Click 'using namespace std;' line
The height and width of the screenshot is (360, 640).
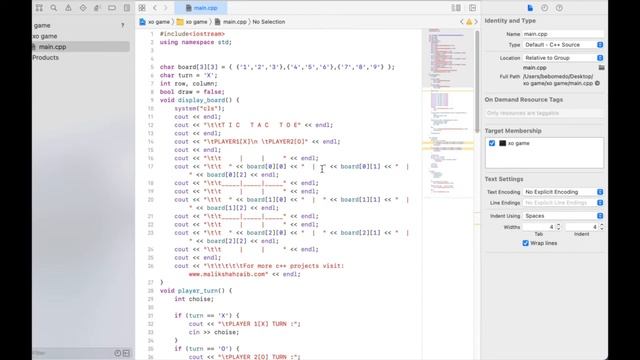[196, 42]
